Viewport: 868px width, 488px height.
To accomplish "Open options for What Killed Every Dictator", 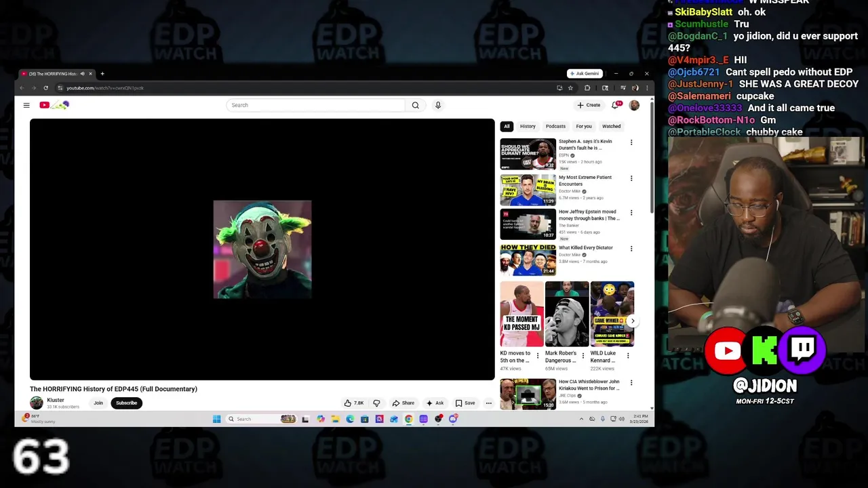I will pos(631,249).
